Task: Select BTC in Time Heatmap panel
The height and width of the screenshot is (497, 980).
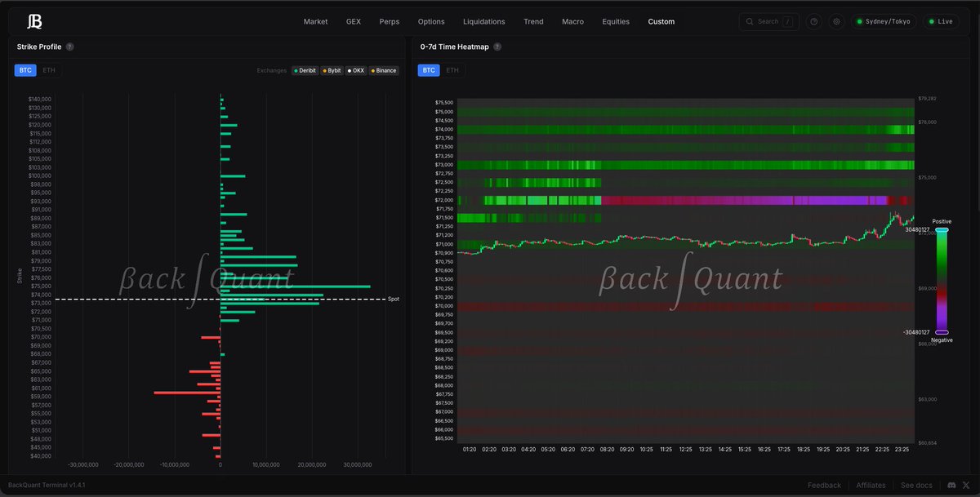Action: click(429, 70)
